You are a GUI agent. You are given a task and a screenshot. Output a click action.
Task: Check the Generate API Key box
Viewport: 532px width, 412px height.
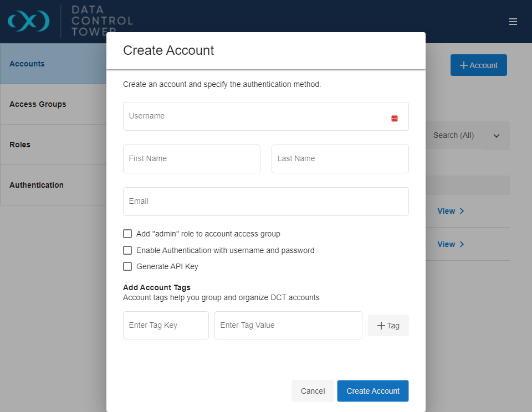pyautogui.click(x=127, y=266)
